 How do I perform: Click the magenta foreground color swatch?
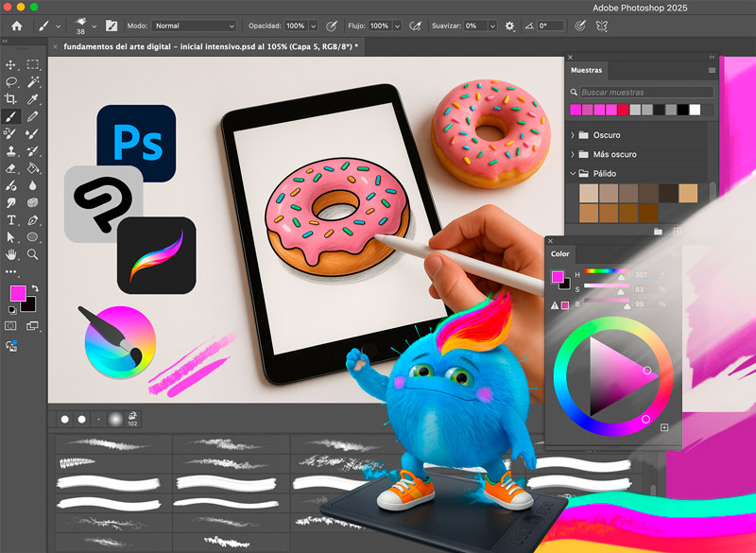18,293
